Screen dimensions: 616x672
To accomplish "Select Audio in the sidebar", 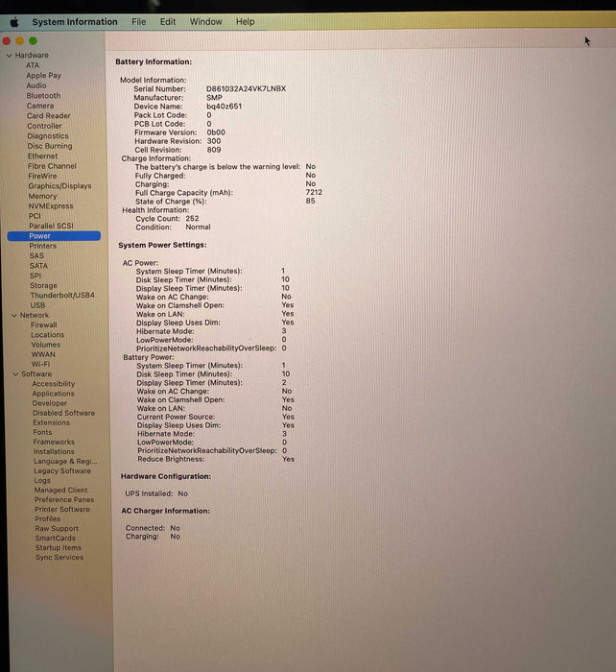I will (36, 85).
